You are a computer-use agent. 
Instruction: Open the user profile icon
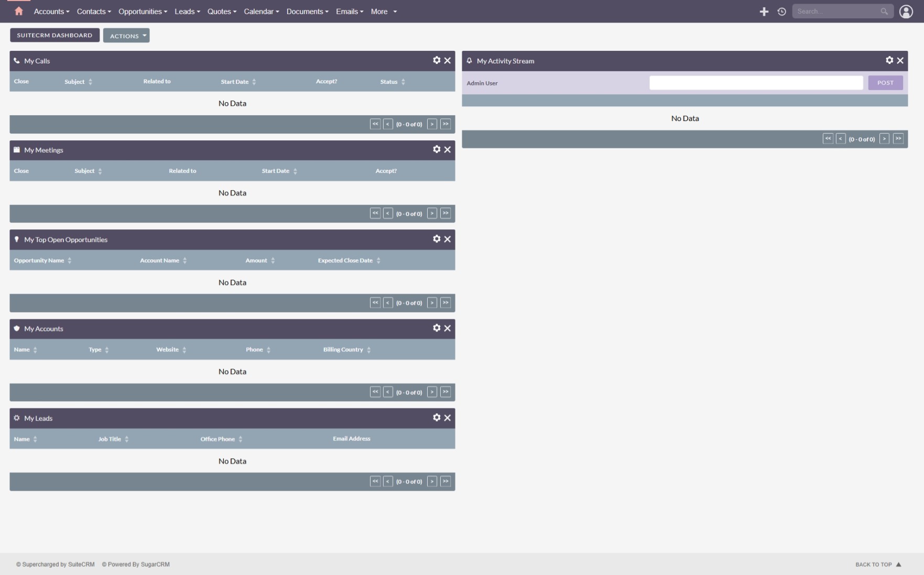tap(906, 12)
